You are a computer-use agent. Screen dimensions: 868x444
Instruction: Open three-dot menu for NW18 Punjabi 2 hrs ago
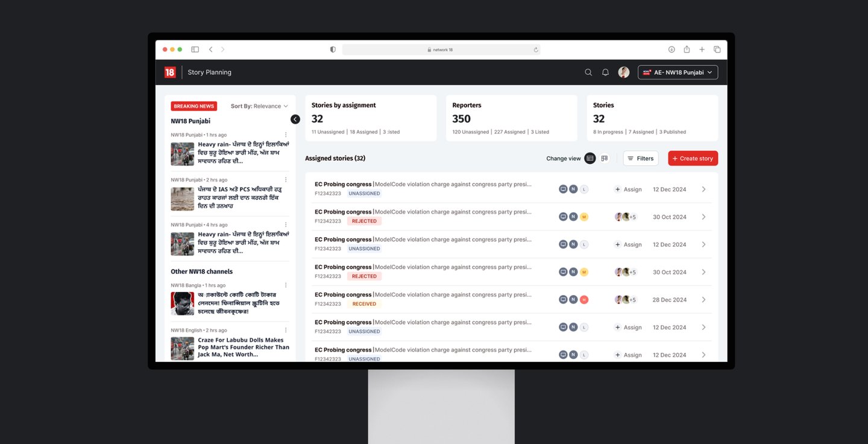286,180
